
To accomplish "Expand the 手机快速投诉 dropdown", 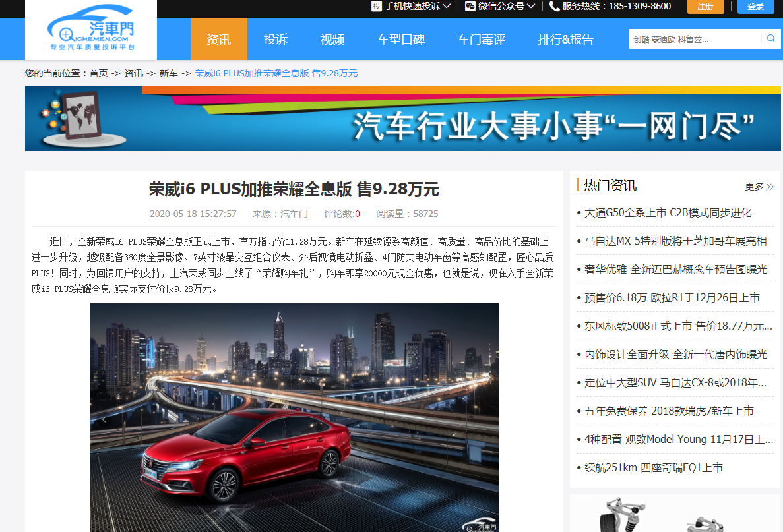I will pos(447,6).
